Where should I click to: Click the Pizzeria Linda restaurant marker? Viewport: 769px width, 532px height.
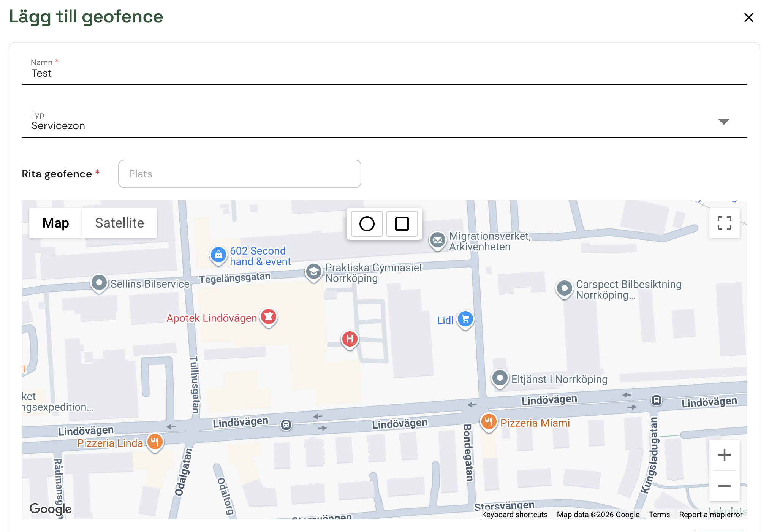[155, 442]
